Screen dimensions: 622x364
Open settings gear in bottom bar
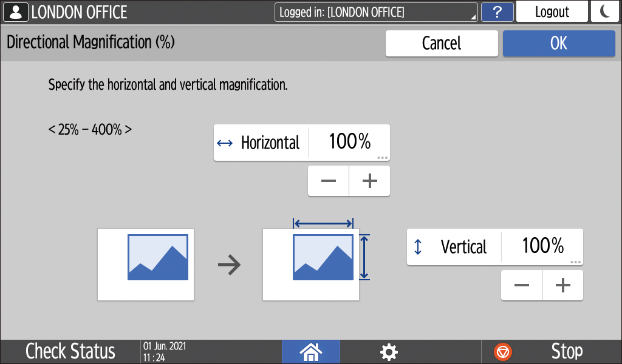pos(389,351)
